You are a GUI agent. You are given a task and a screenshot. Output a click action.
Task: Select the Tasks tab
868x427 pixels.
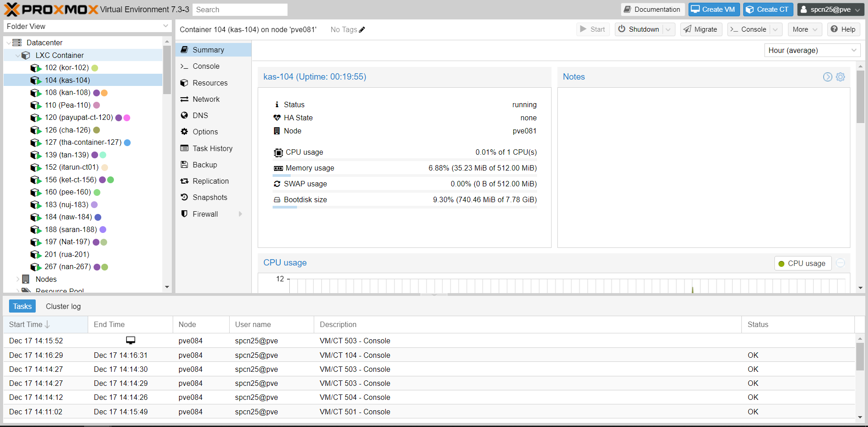click(22, 306)
